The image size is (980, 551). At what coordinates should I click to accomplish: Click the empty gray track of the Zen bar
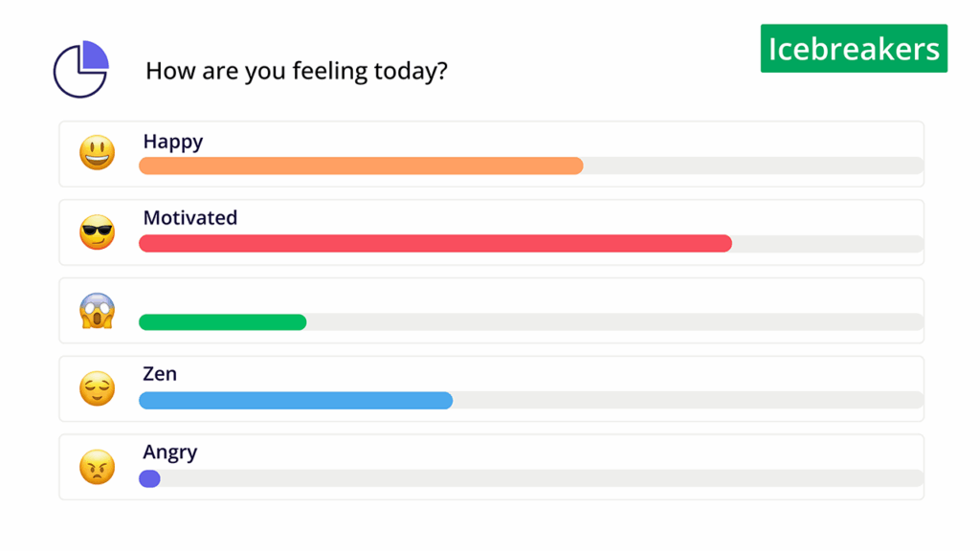[x=687, y=400]
